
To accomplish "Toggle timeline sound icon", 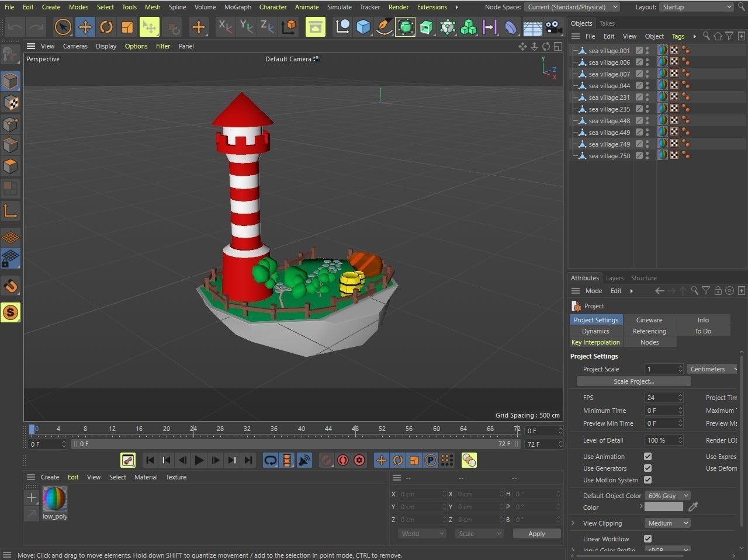I will (304, 460).
